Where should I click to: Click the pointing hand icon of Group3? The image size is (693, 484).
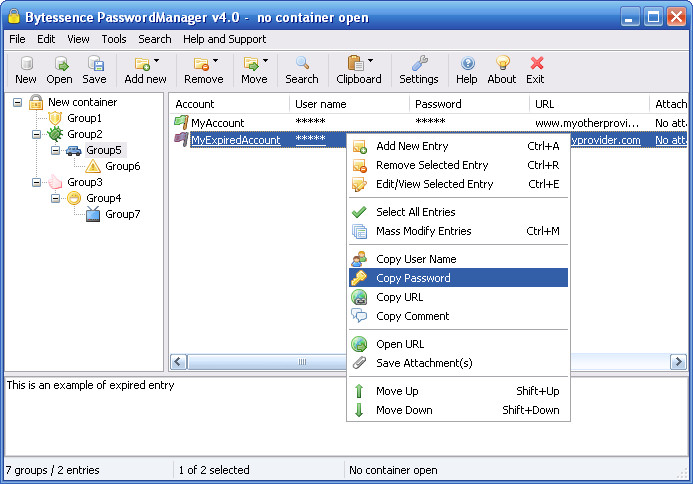click(x=55, y=182)
